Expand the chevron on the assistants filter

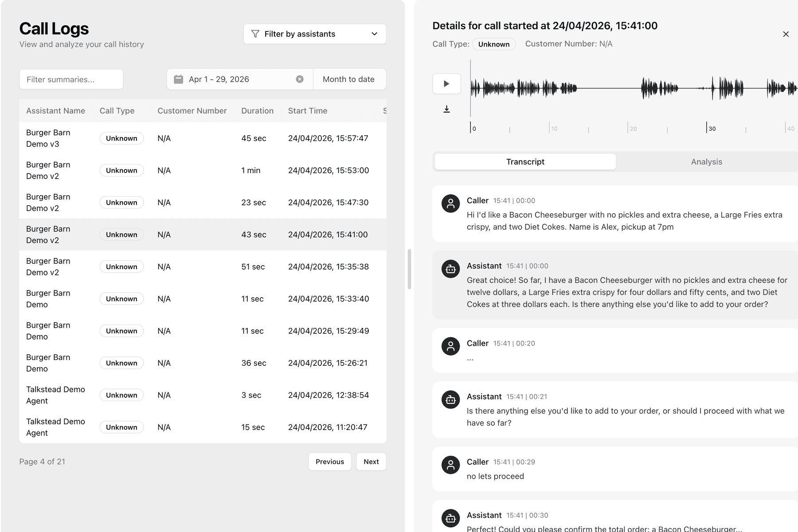tap(374, 33)
